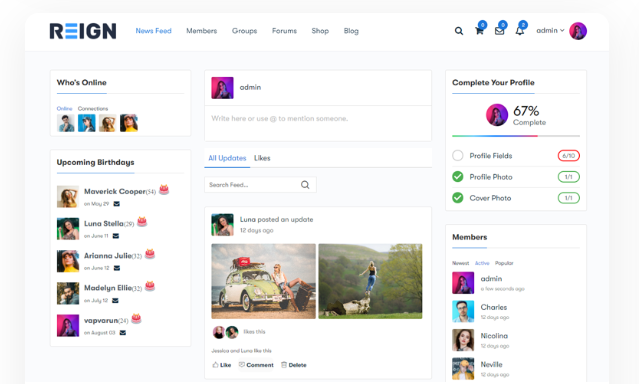Select the Online tab in Who's Online
The width and height of the screenshot is (639, 384).
(64, 108)
